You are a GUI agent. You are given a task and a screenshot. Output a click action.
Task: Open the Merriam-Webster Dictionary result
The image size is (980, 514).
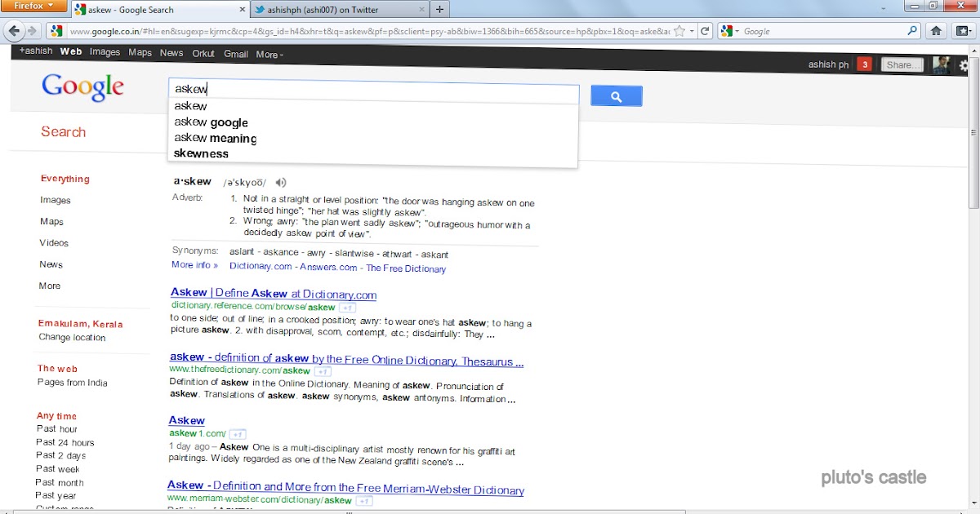point(345,488)
